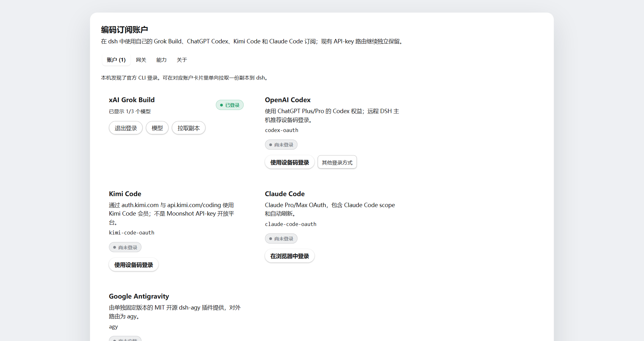
Task: Select the Claude Code heading
Action: (x=285, y=194)
